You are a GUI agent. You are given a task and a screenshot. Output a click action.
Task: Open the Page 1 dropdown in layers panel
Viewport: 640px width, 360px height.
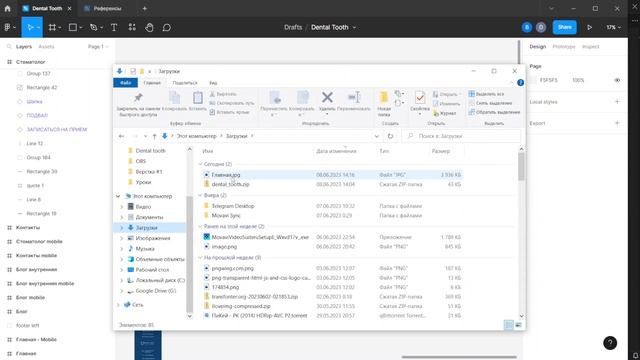click(98, 47)
